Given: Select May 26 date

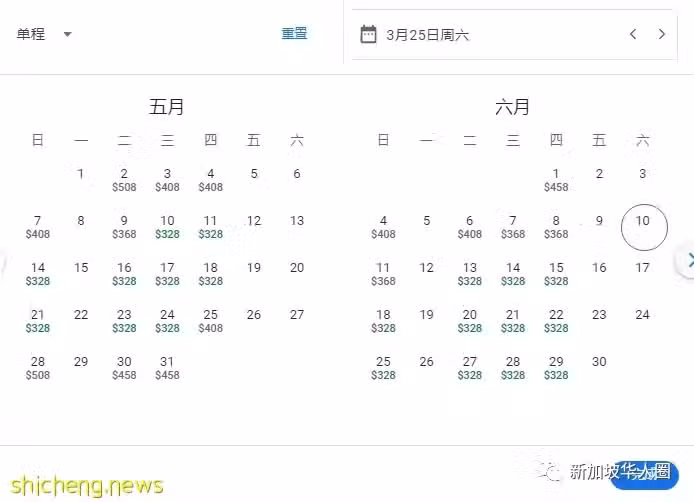Looking at the screenshot, I should [x=254, y=315].
